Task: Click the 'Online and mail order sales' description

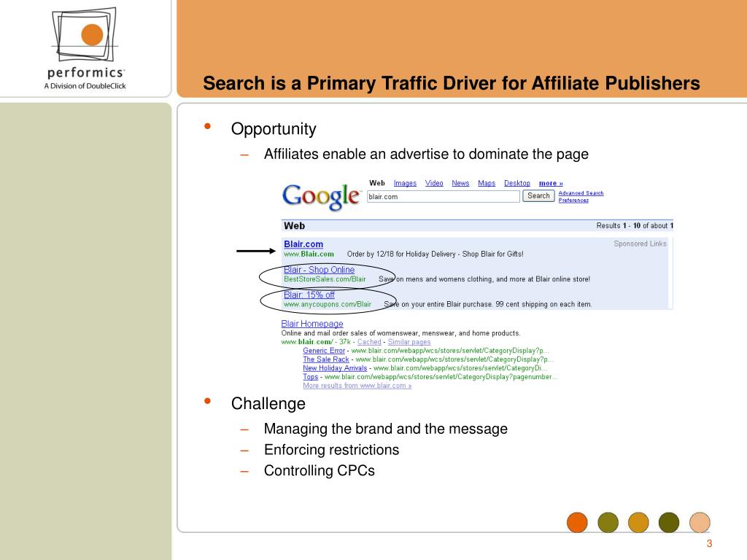Action: point(400,333)
